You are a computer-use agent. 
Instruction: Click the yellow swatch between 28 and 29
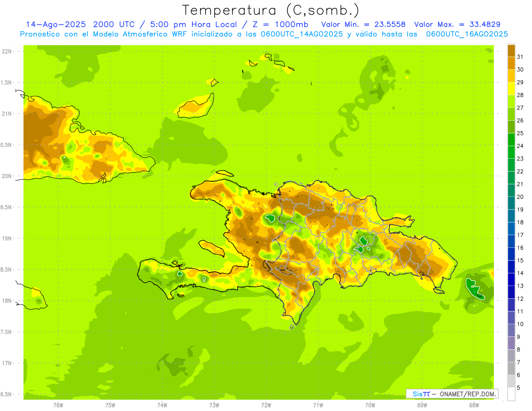coord(511,89)
